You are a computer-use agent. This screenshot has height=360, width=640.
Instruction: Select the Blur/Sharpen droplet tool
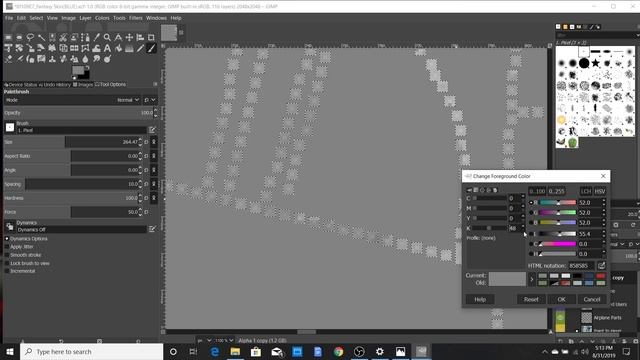85,59
